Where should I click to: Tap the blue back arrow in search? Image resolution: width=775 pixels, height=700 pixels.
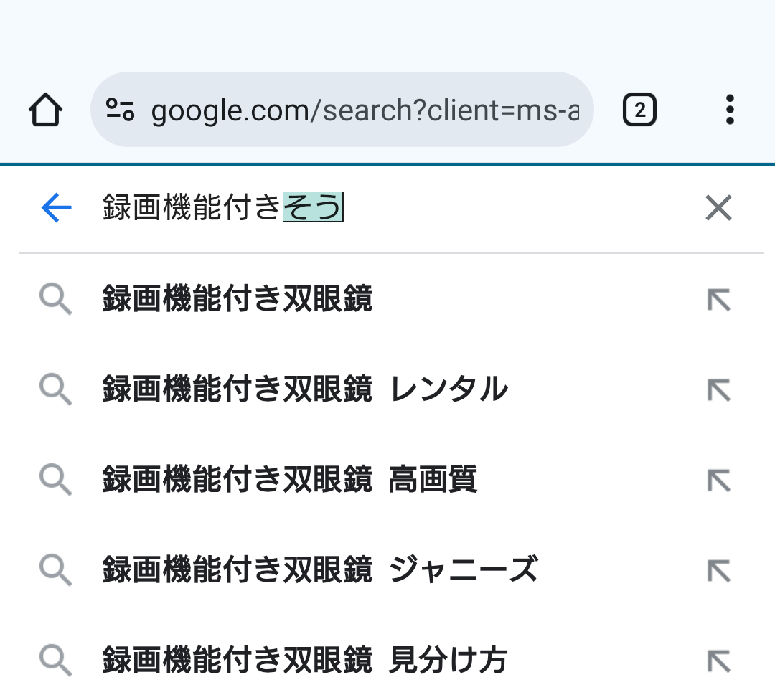(57, 208)
